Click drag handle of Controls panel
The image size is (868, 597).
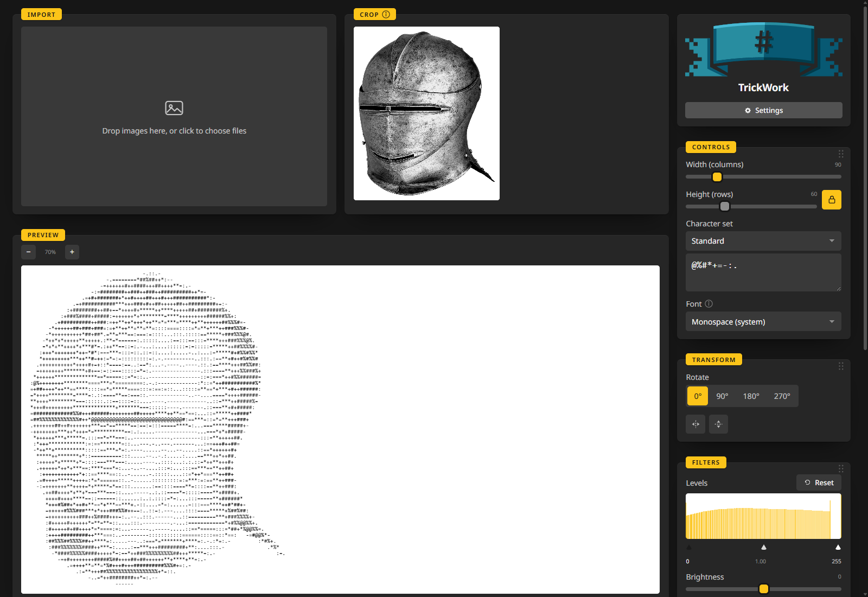pos(841,154)
